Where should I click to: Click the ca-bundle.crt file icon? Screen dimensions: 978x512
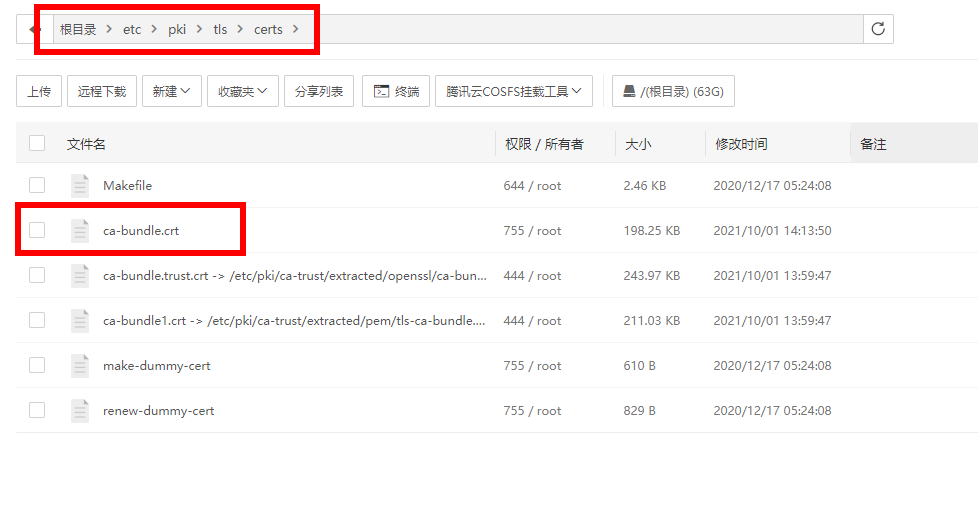pyautogui.click(x=80, y=231)
